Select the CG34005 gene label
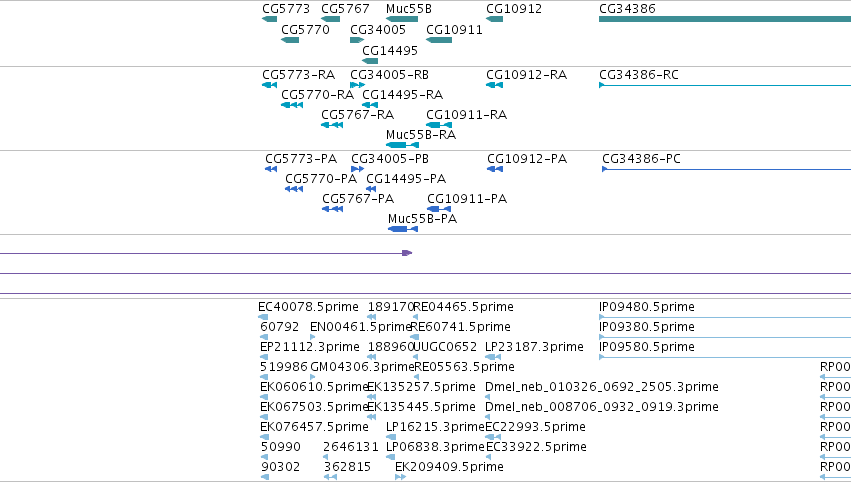Viewport: 851px width, 482px height. (378, 30)
